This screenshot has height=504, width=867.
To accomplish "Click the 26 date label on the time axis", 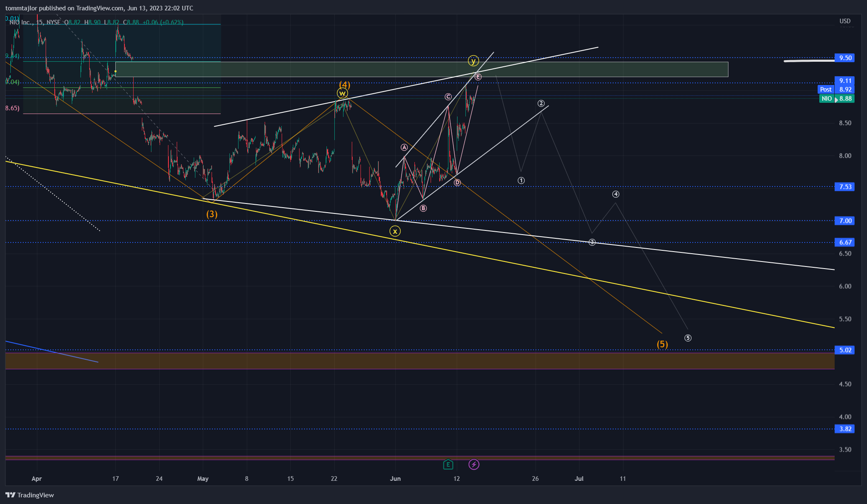I will [536, 479].
